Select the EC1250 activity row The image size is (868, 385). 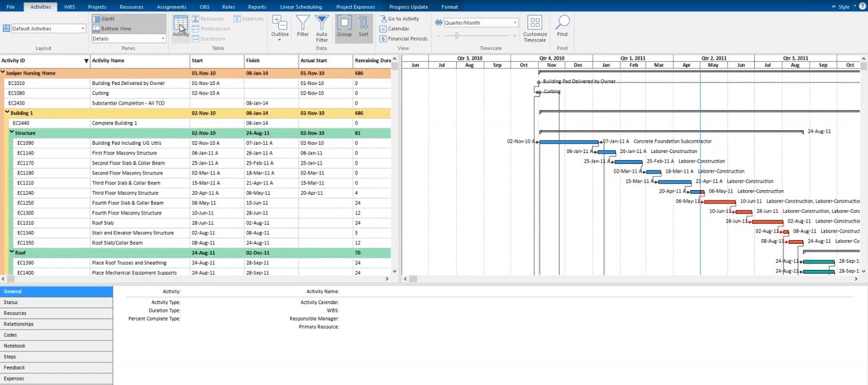click(x=26, y=203)
